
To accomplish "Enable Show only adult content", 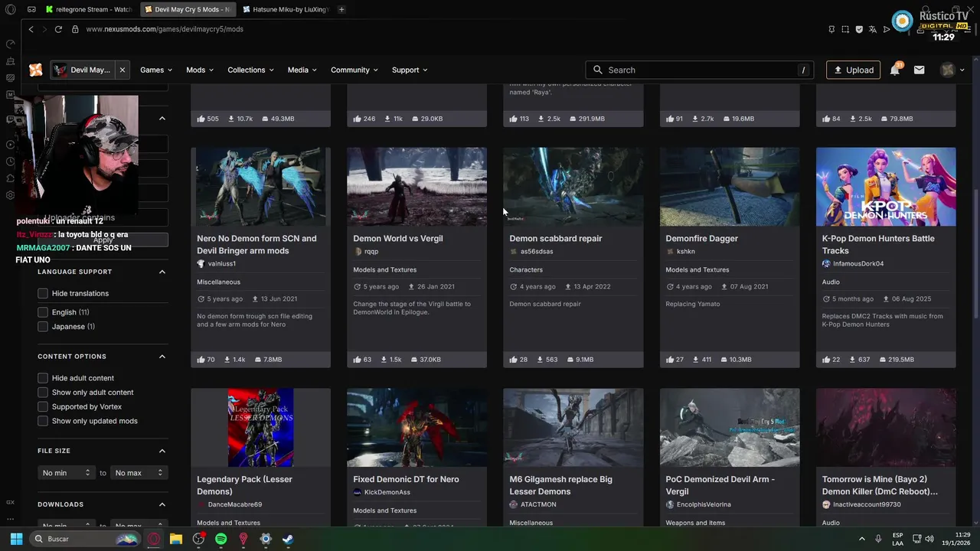I will (x=43, y=393).
